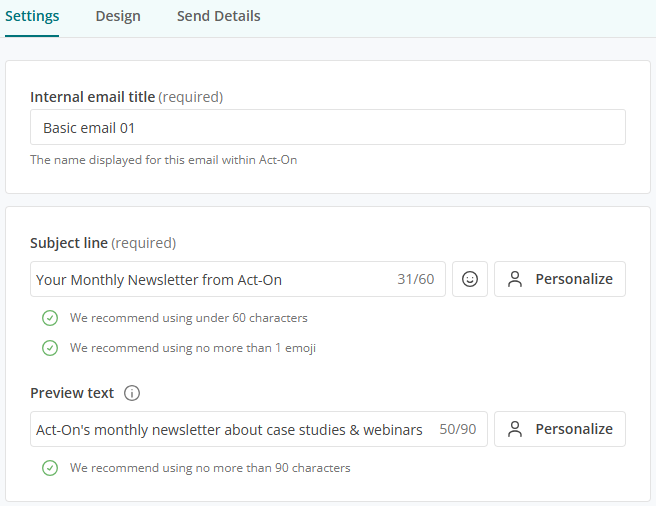The width and height of the screenshot is (656, 506).
Task: Click 'The name displayed for this email' helper text
Action: (164, 160)
